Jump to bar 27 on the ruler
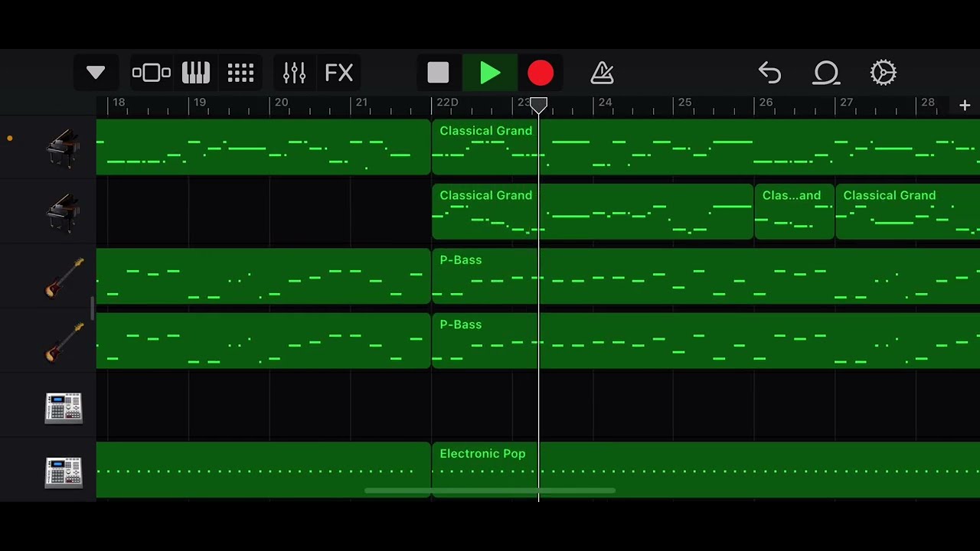 tap(846, 103)
